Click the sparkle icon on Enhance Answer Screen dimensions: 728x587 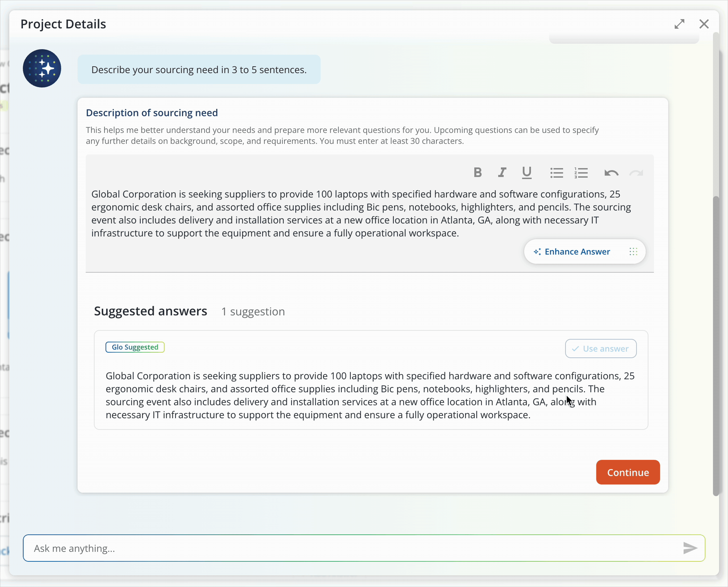(538, 252)
